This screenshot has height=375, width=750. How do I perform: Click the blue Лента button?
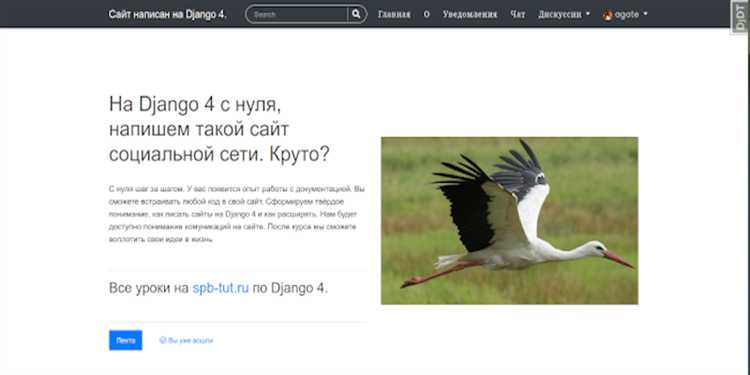(x=125, y=340)
